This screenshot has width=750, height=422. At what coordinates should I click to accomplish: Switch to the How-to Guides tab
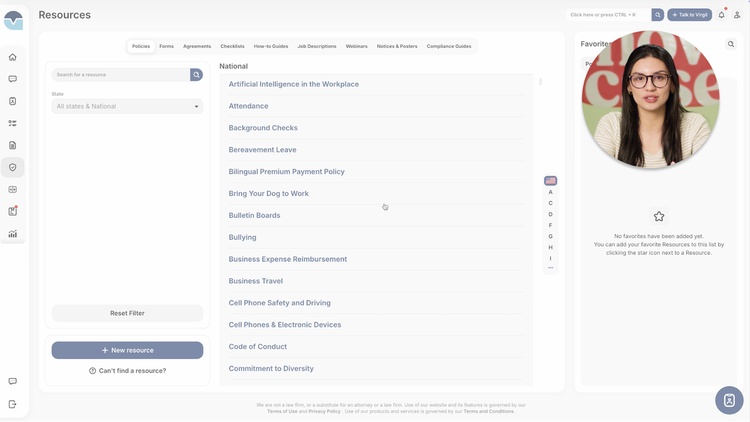(x=271, y=46)
